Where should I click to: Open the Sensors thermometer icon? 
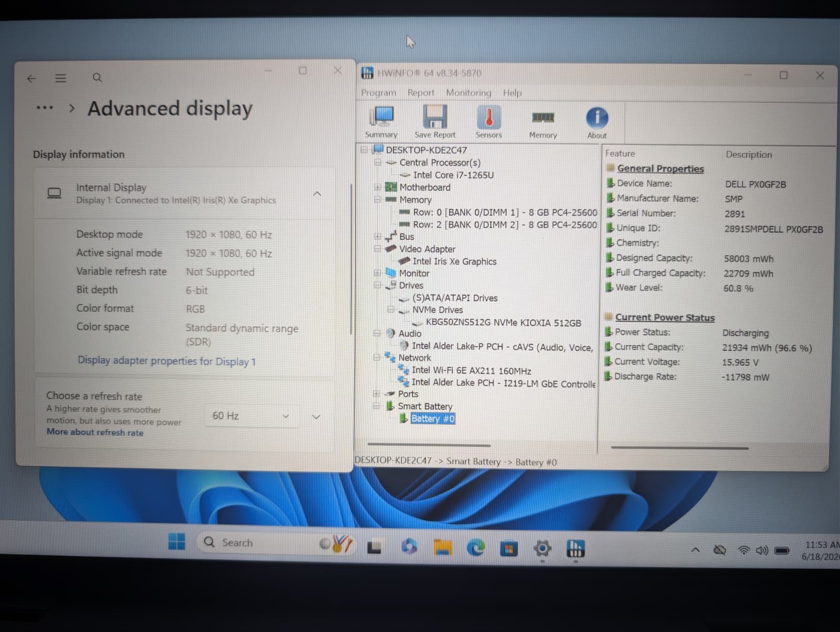(489, 121)
